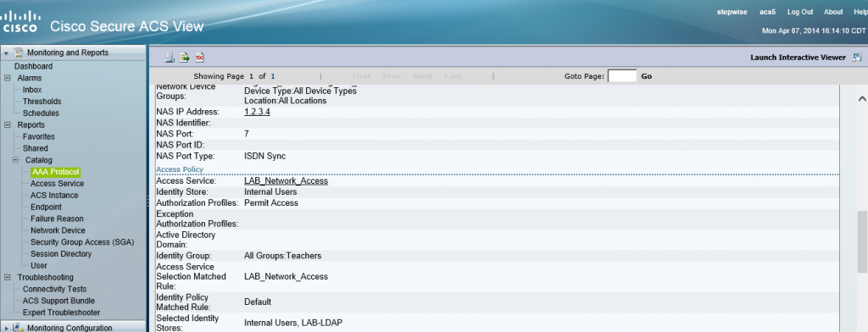This screenshot has height=332, width=868.
Task: Open the LAB_Network_Access Access Service link
Action: tap(286, 181)
